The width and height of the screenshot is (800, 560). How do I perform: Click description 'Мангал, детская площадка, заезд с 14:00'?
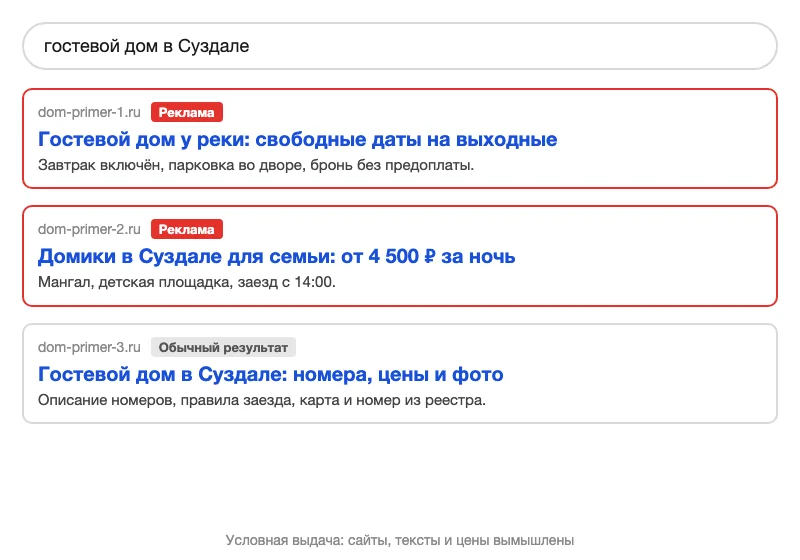coord(187,282)
